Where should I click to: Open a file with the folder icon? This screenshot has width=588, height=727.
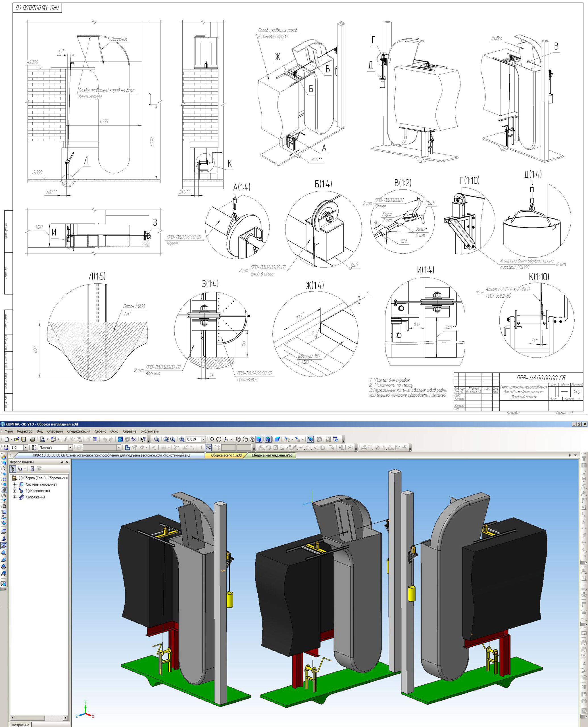pyautogui.click(x=16, y=439)
